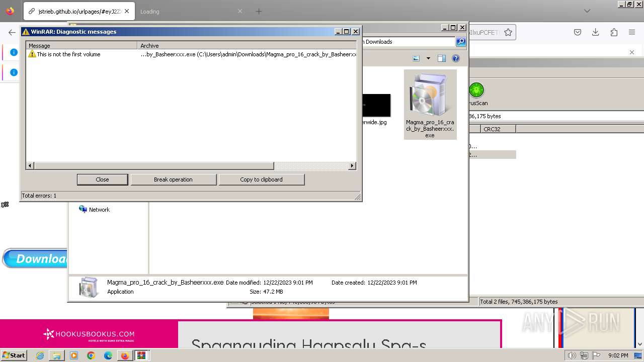Click the Firefox bookmark star icon
This screenshot has height=362, width=644.
pos(508,32)
